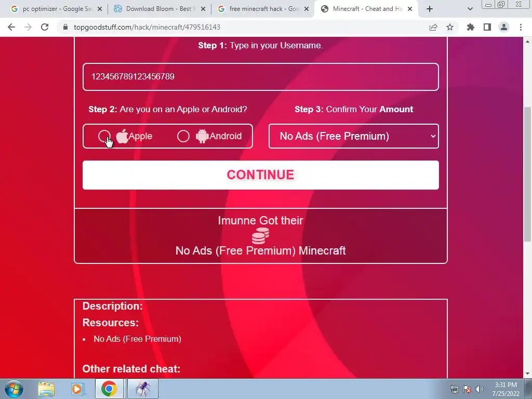This screenshot has height=399, width=532.
Task: Close the free minecraft hack tab
Action: coord(307,9)
